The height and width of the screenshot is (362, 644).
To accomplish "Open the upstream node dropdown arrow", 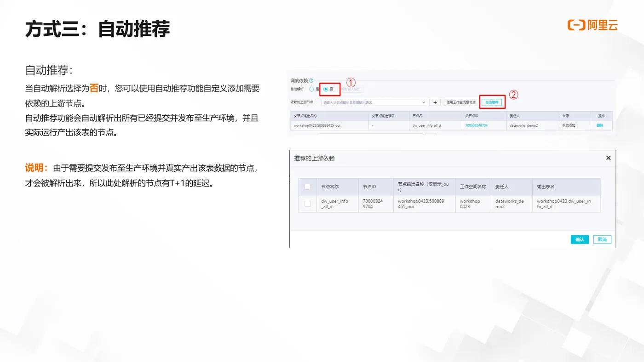I will 423,102.
